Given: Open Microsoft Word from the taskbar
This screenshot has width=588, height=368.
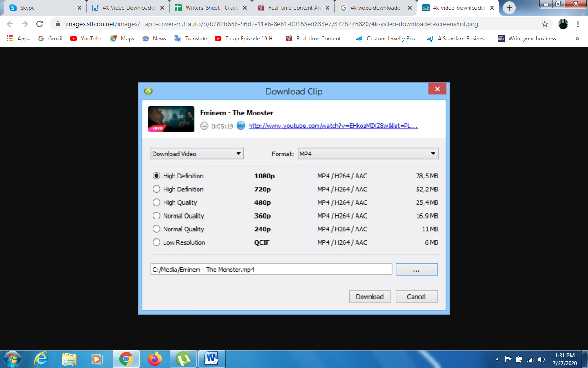Looking at the screenshot, I should [x=212, y=359].
